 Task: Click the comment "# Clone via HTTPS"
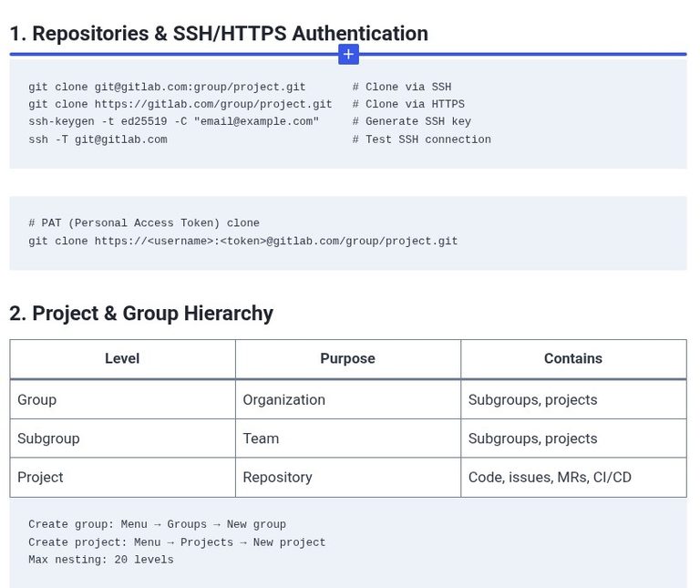[x=408, y=104]
